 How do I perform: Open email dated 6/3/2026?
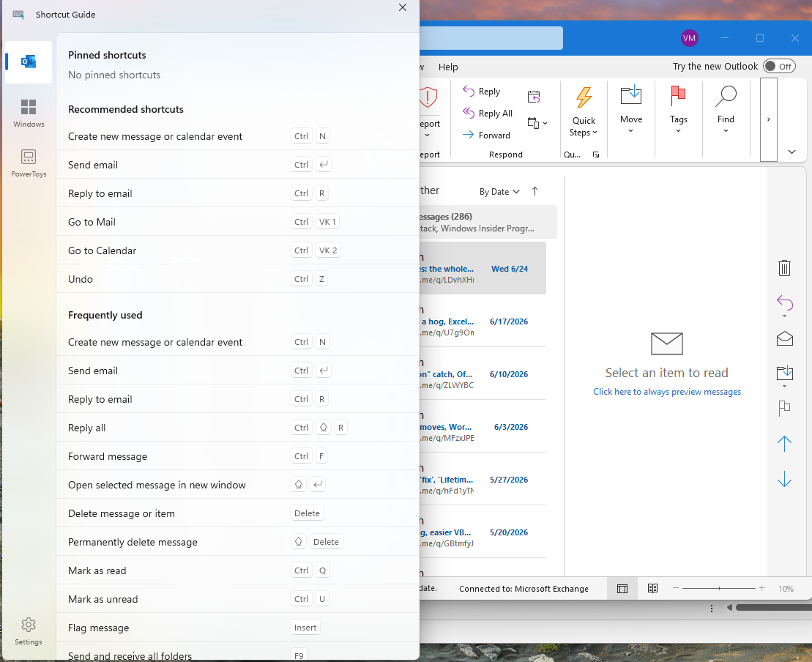pyautogui.click(x=483, y=427)
